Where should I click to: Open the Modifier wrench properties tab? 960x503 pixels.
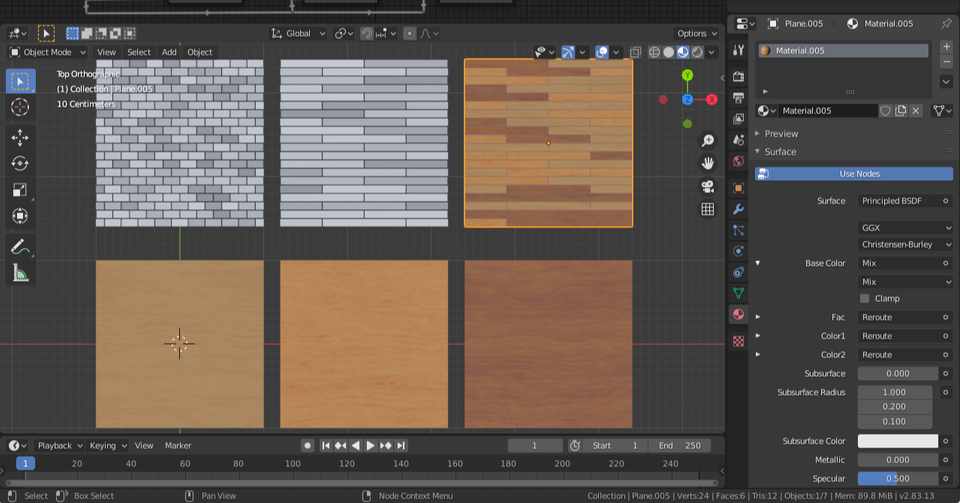pos(738,208)
